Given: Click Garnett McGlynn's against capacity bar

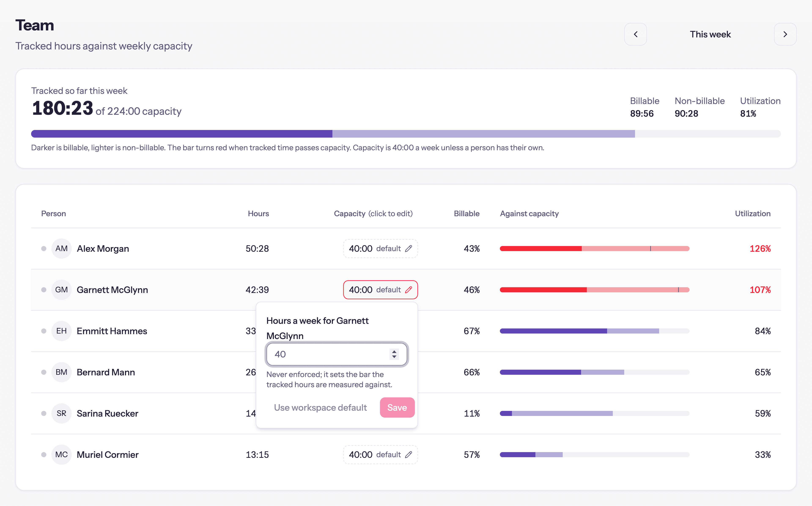Looking at the screenshot, I should pos(594,290).
